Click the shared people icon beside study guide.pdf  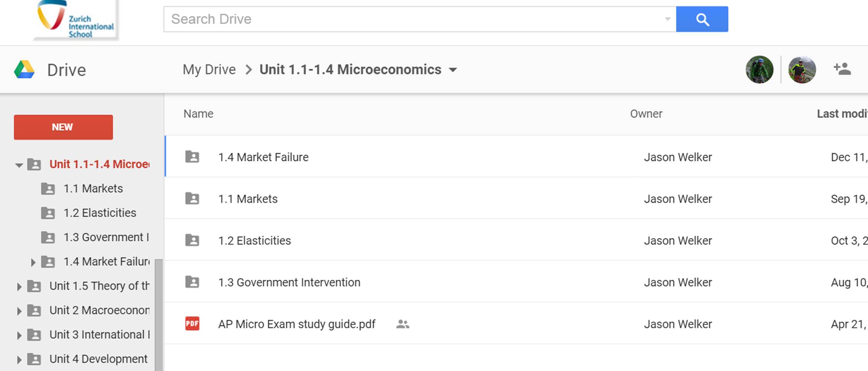[x=403, y=324]
